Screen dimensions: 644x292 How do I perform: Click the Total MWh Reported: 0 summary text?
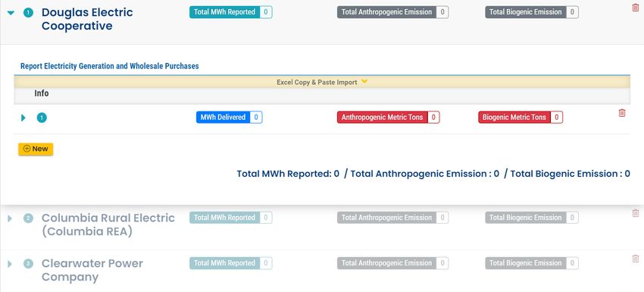(288, 174)
